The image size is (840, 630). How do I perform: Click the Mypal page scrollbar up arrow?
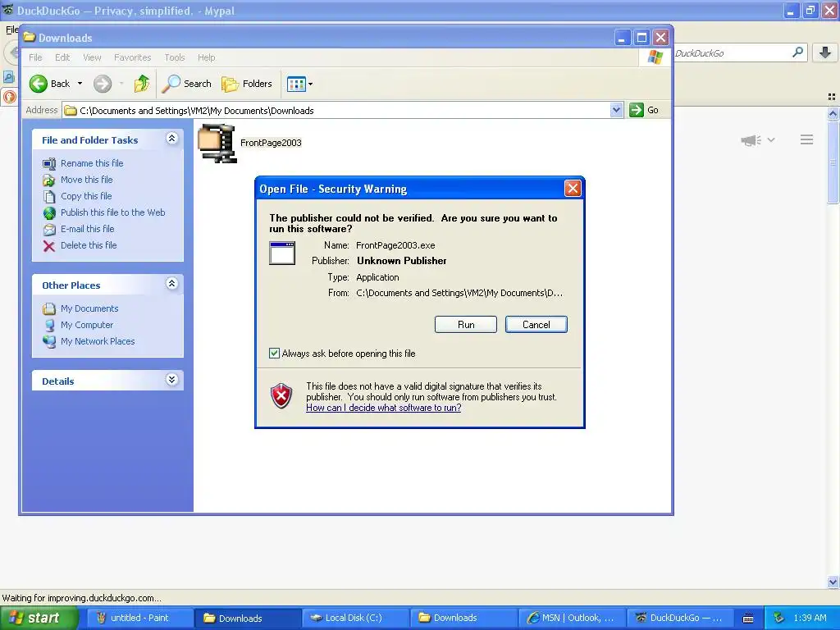(x=833, y=113)
